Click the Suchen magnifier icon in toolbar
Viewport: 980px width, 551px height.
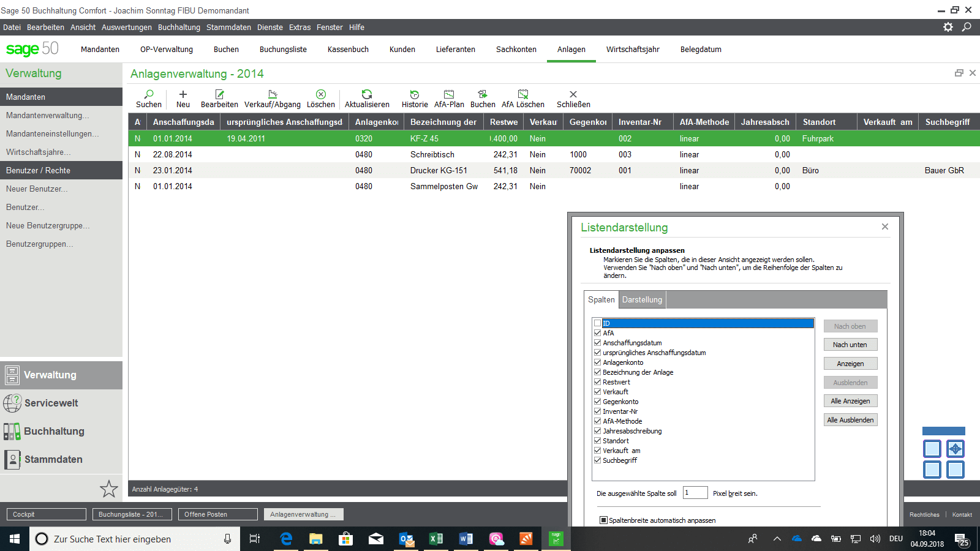(x=149, y=94)
